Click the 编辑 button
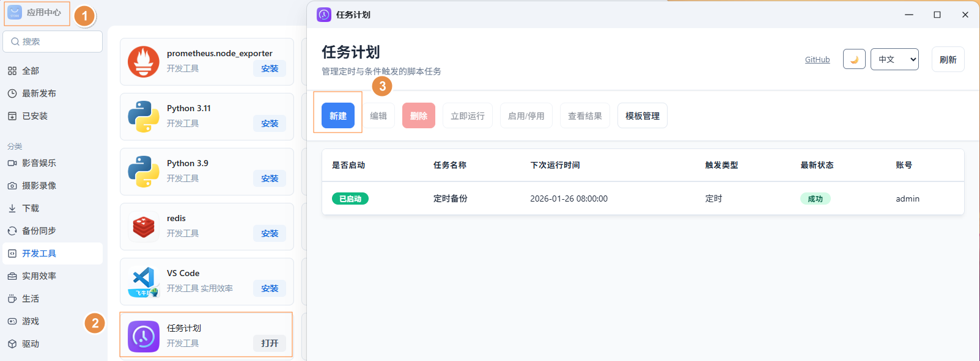The height and width of the screenshot is (361, 980). tap(378, 115)
